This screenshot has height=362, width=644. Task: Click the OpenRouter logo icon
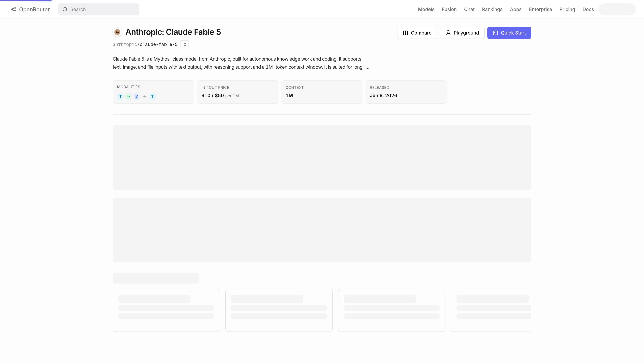[14, 10]
